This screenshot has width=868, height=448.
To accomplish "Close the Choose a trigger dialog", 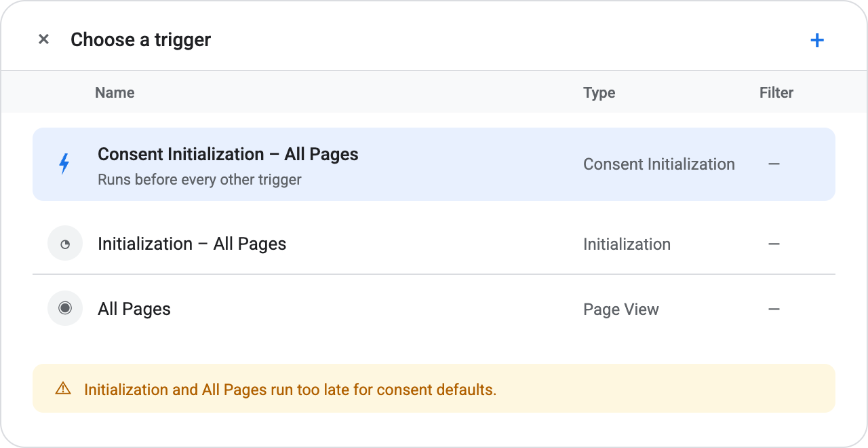I will 43,39.
